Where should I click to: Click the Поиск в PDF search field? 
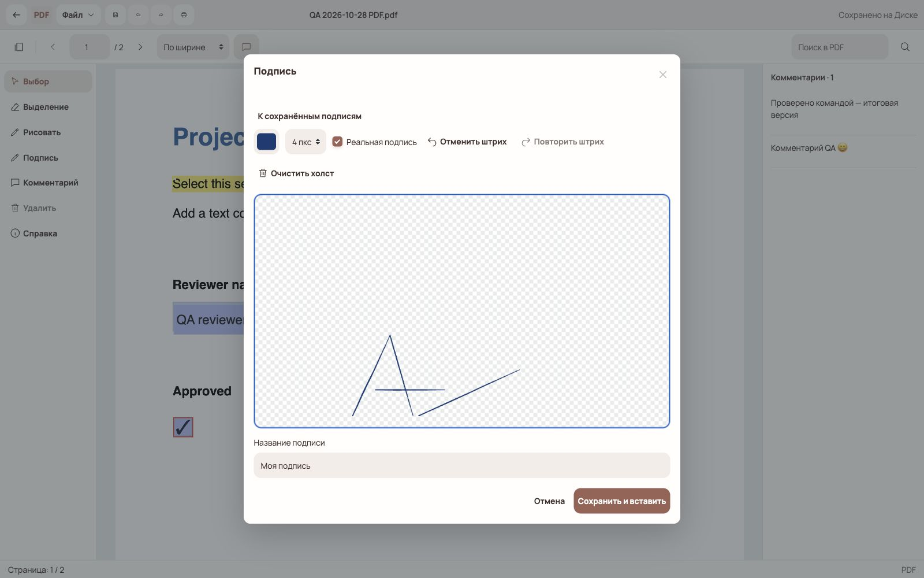tap(840, 47)
